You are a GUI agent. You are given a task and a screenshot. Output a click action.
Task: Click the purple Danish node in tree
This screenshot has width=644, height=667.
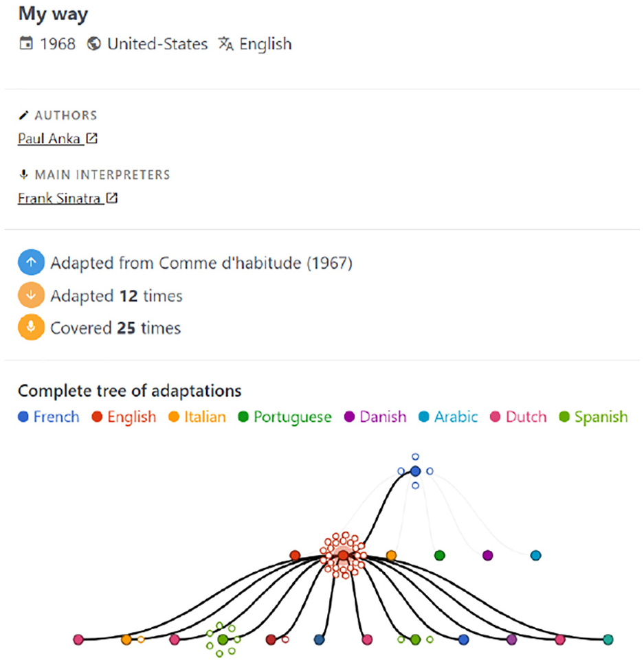[x=488, y=555]
